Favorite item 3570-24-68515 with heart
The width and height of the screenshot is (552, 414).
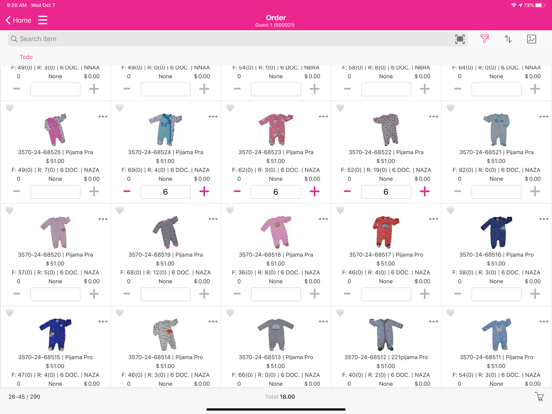tap(10, 313)
